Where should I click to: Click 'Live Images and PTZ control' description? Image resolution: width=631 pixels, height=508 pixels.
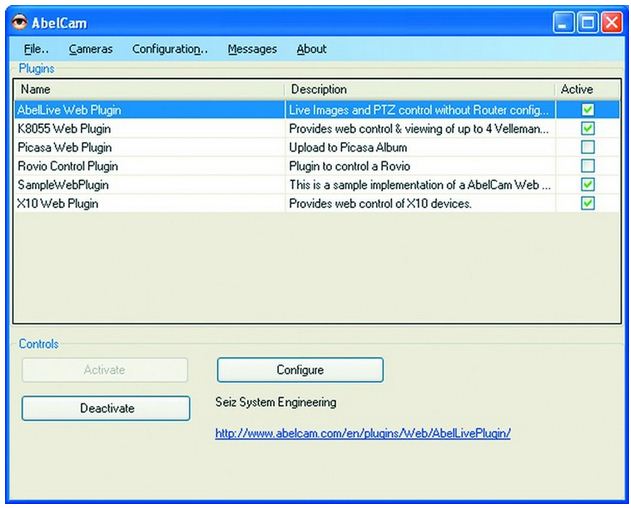pyautogui.click(x=419, y=110)
